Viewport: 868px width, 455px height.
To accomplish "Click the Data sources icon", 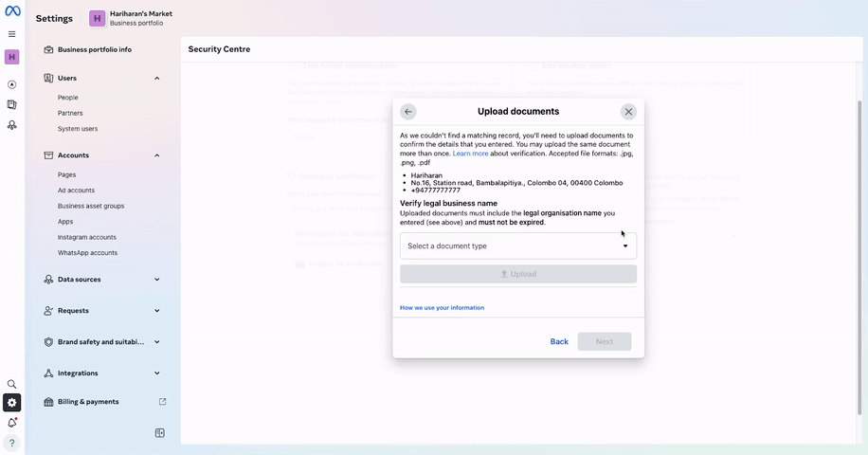I will [x=48, y=280].
